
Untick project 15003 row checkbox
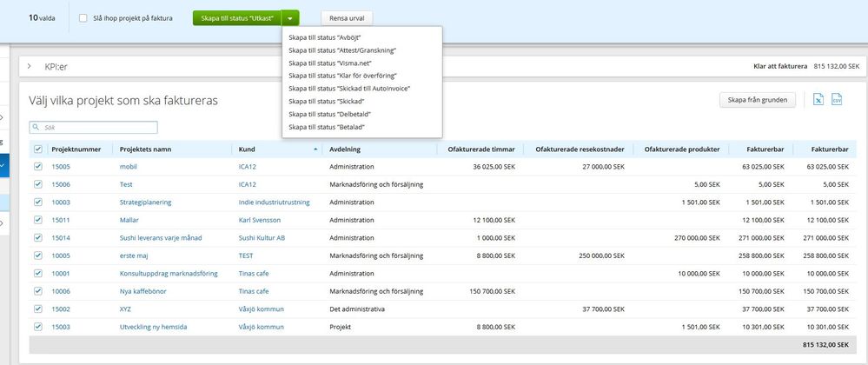[37, 327]
